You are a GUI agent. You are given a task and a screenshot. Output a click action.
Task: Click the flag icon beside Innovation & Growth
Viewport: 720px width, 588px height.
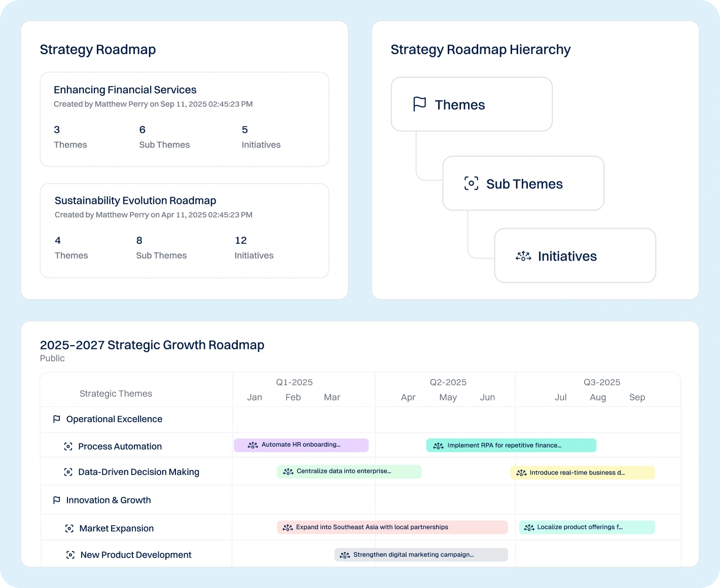(x=57, y=500)
